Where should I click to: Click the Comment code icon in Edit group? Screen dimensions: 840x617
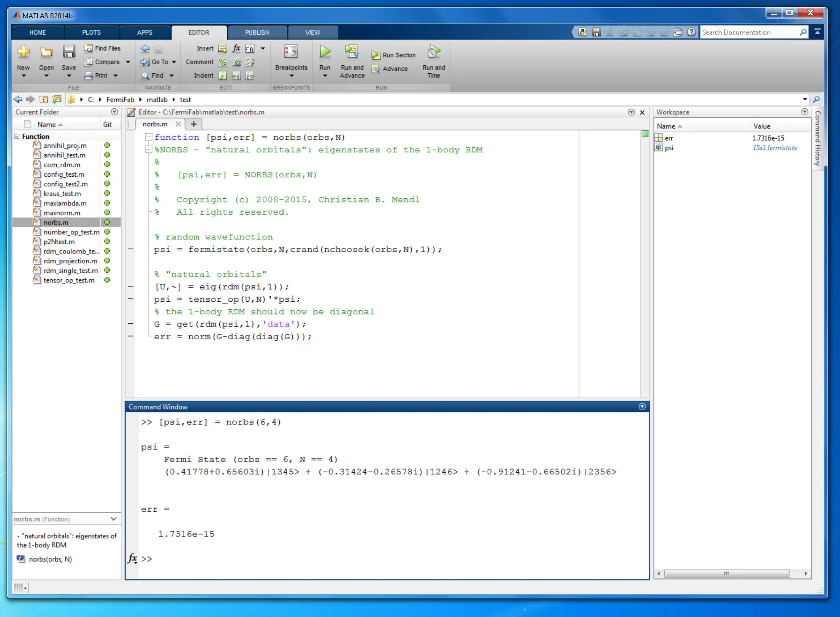pyautogui.click(x=223, y=61)
